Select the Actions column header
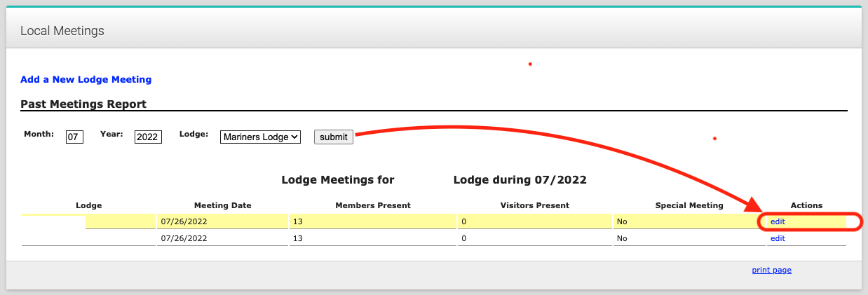This screenshot has height=295, width=868. tap(806, 205)
